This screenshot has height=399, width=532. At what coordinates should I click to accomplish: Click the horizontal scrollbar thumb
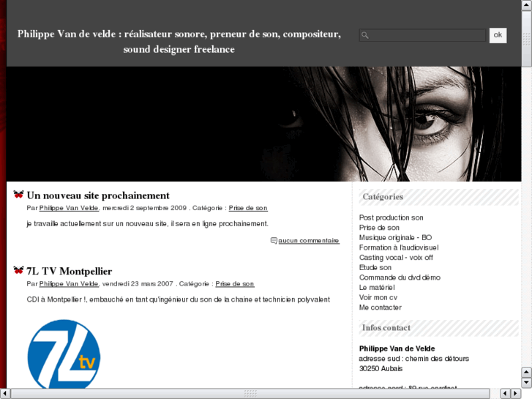(x=250, y=393)
